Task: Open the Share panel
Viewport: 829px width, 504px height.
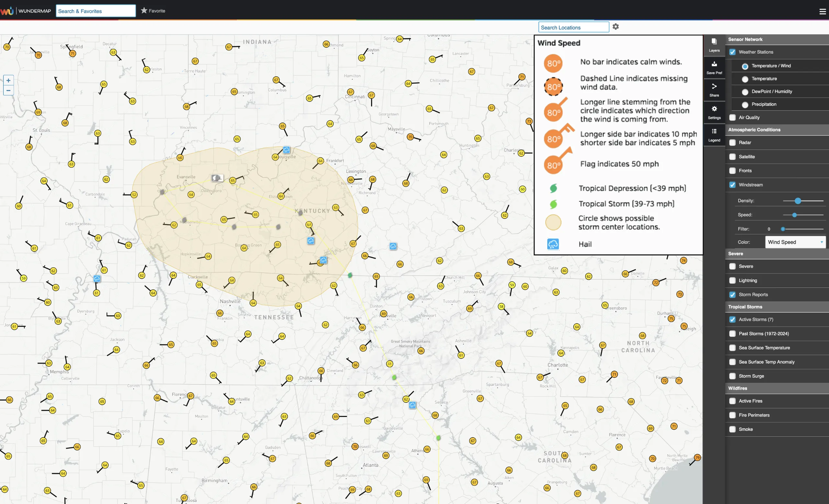Action: click(x=714, y=89)
